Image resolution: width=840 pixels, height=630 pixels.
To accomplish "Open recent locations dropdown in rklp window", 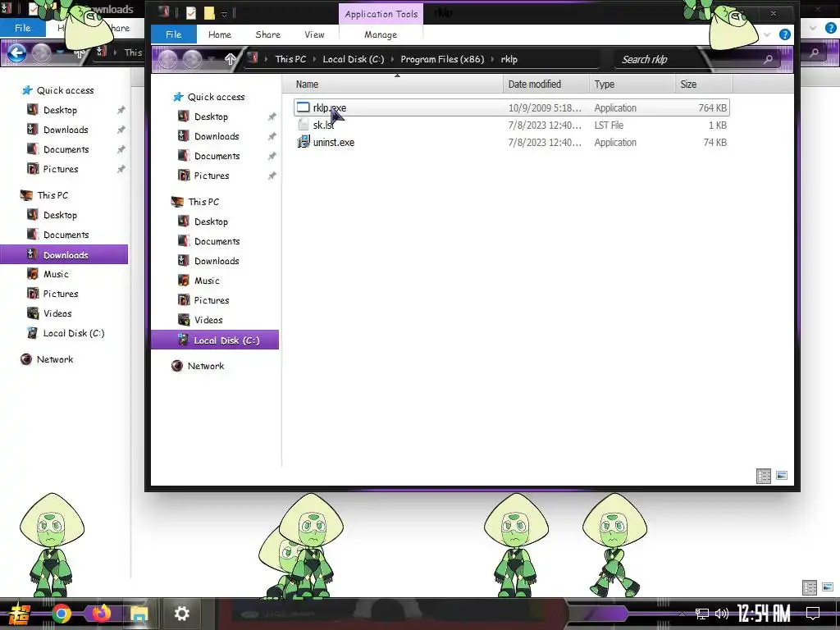I will click(212, 59).
